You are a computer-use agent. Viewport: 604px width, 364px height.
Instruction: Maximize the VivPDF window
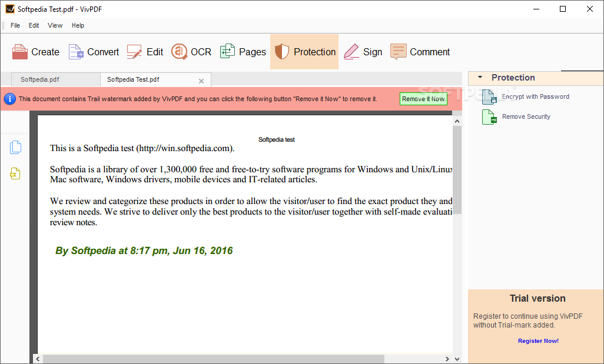pos(563,9)
